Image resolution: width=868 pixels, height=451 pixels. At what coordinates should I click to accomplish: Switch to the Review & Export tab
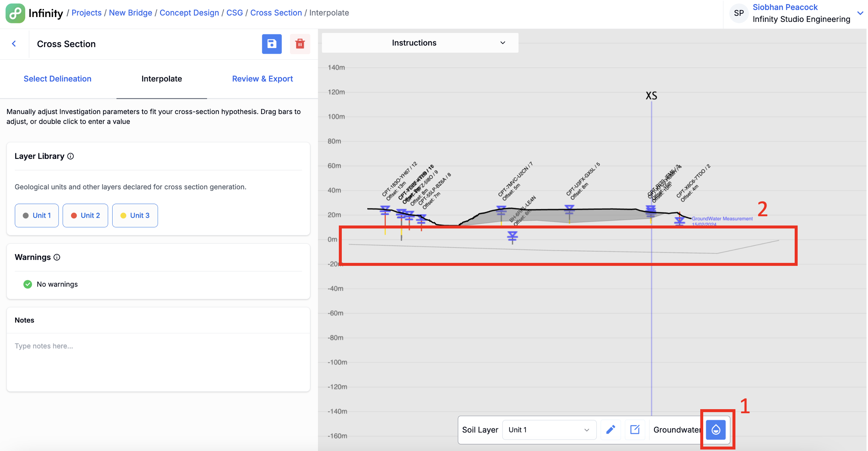[x=262, y=78]
